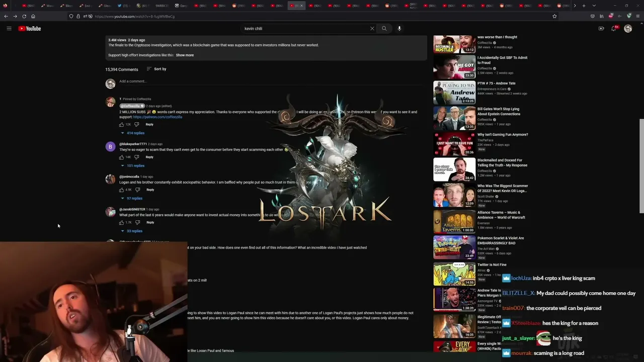Open Pokemon Scarlet & Violet video title
The height and width of the screenshot is (362, 644).
501,241
